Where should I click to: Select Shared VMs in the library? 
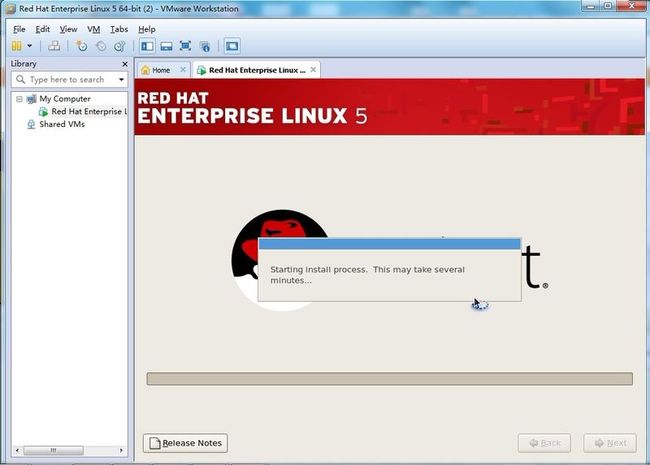tap(62, 124)
